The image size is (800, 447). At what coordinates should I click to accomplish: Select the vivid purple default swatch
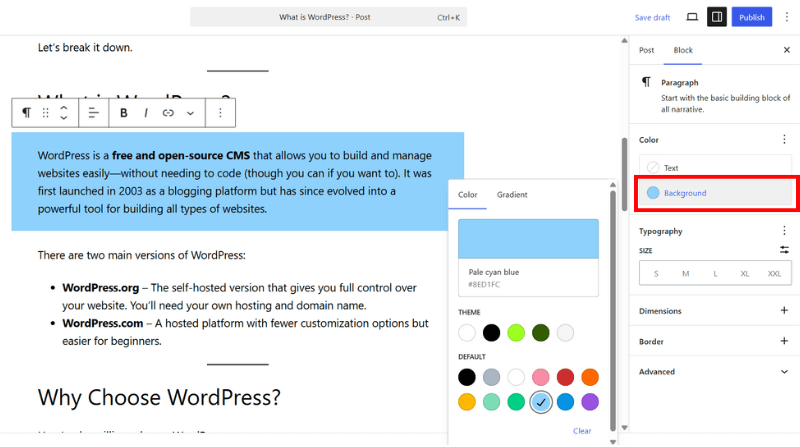[x=590, y=402]
